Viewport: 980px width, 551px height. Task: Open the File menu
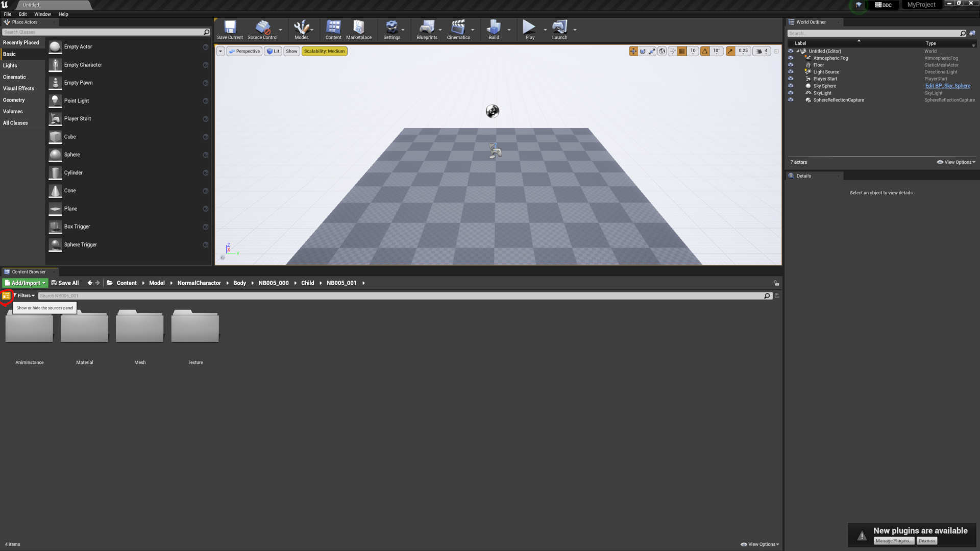tap(7, 14)
